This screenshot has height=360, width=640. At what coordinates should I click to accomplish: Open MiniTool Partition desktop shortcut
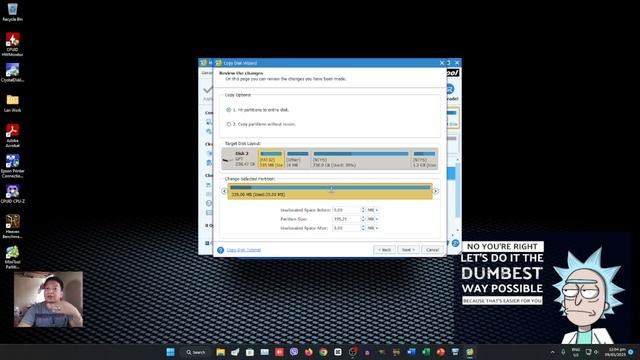pos(13,257)
